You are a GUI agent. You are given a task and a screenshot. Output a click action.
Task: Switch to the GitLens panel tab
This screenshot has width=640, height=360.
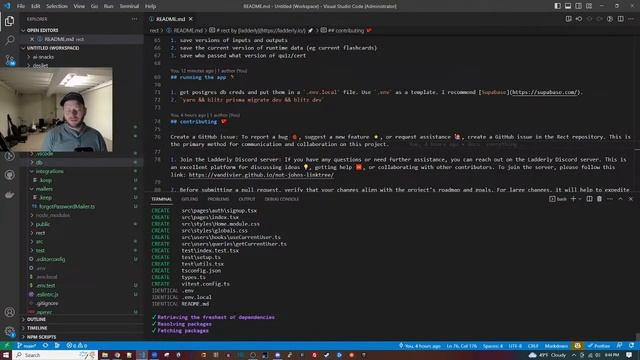(189, 199)
